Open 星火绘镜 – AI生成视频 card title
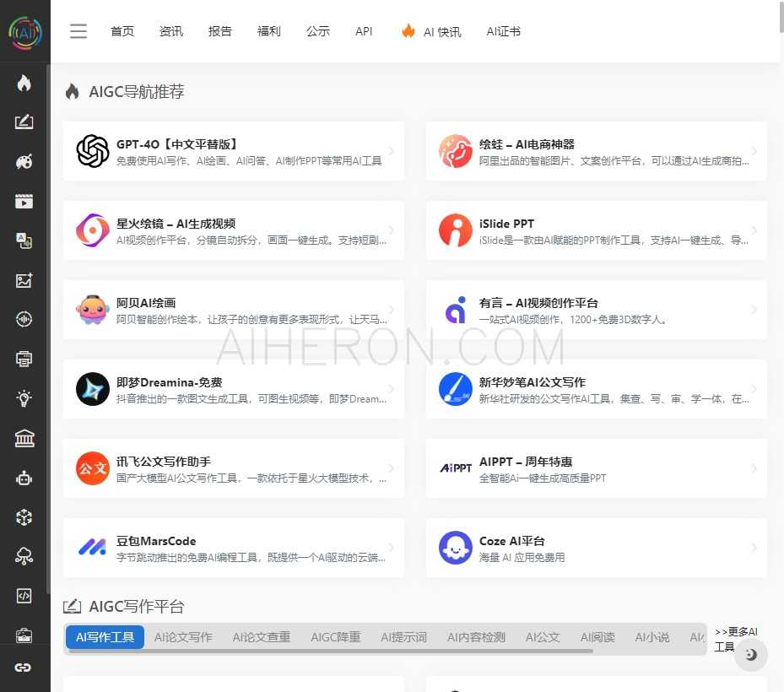The width and height of the screenshot is (784, 692). [176, 224]
